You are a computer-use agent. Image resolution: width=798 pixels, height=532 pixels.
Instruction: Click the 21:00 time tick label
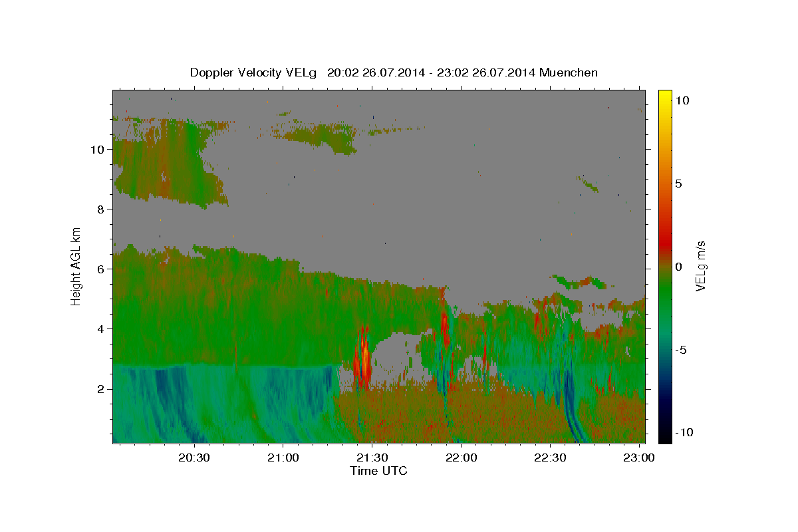point(283,458)
